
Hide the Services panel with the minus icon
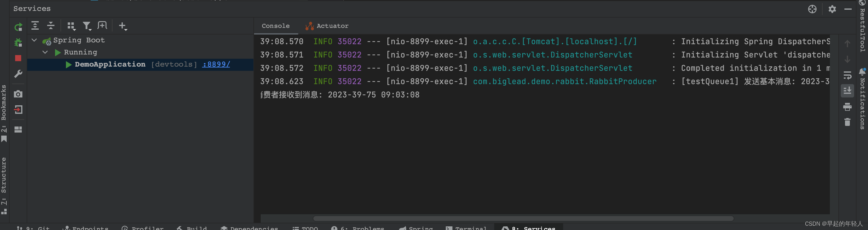(x=848, y=9)
